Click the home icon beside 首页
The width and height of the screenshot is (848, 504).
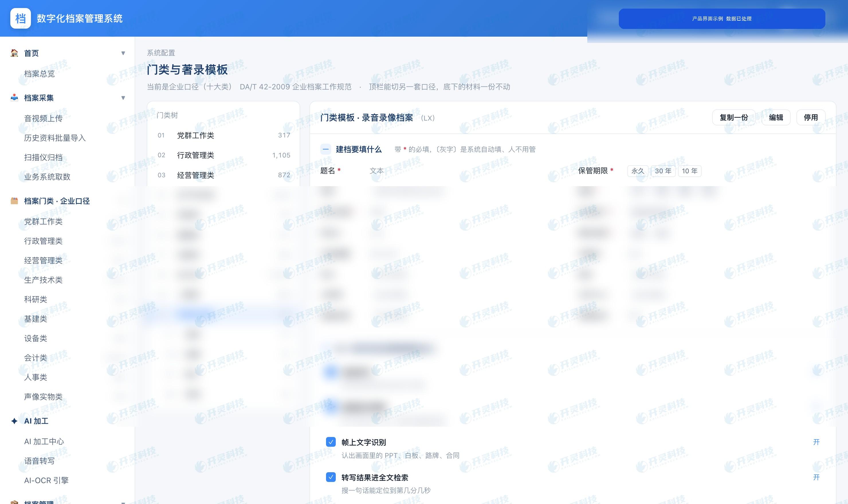click(14, 53)
